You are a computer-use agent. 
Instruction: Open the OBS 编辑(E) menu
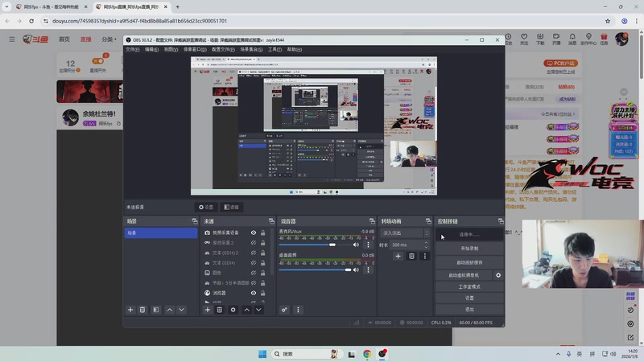coord(151,49)
